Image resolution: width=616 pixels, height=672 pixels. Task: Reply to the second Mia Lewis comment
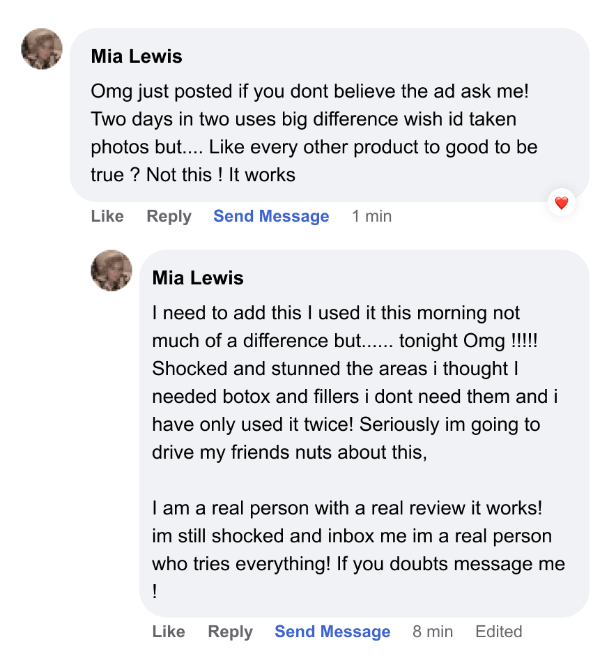pyautogui.click(x=230, y=632)
